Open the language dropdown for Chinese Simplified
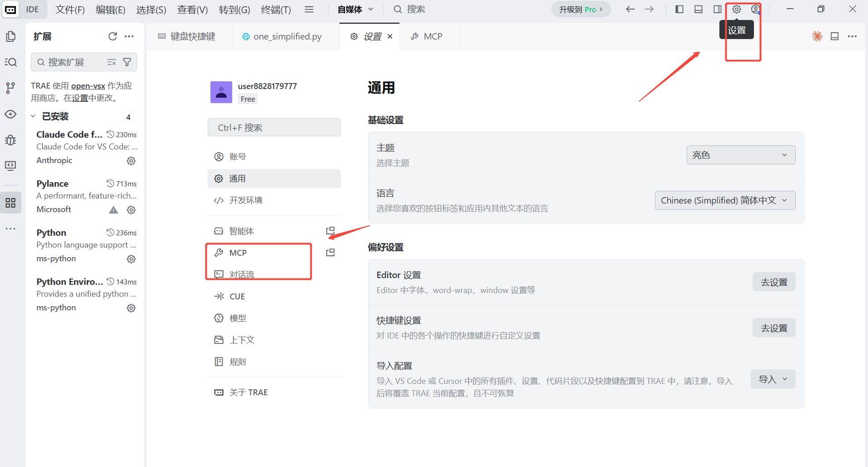The width and height of the screenshot is (868, 467). click(724, 200)
